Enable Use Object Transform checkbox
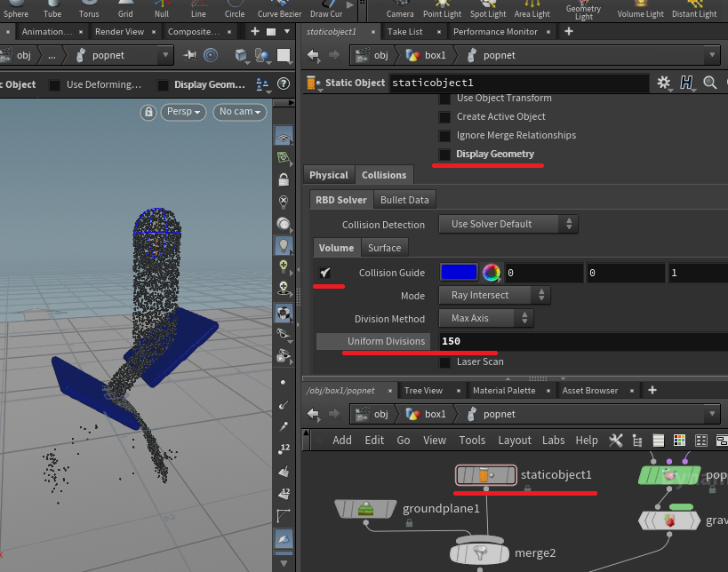The image size is (728, 572). click(444, 99)
